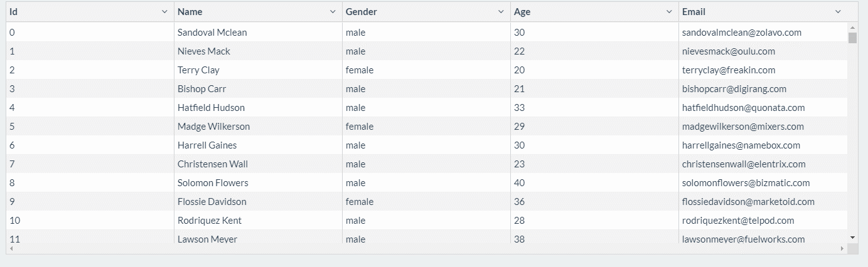The image size is (868, 267).
Task: Open the Age column dropdown arrow
Action: pos(669,12)
